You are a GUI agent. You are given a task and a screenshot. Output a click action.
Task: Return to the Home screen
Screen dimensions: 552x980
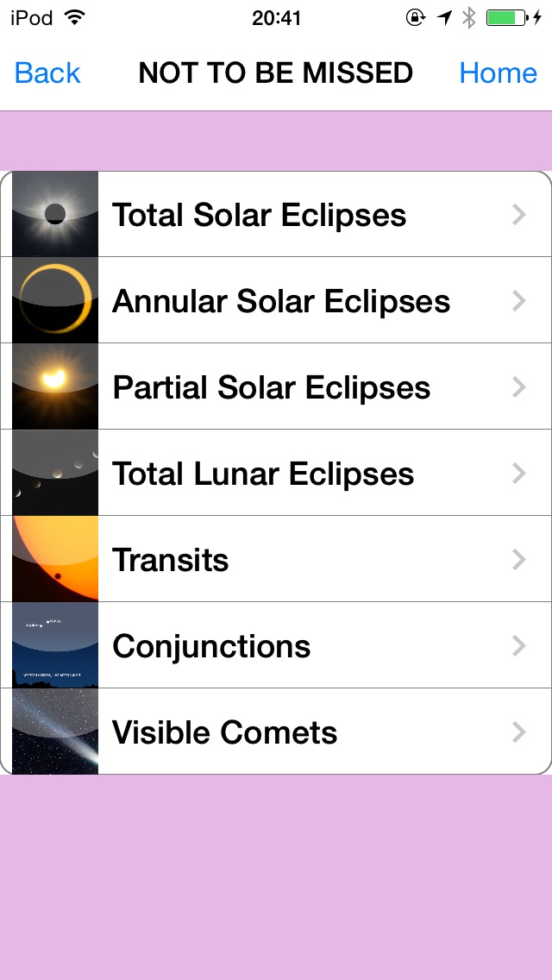point(498,73)
